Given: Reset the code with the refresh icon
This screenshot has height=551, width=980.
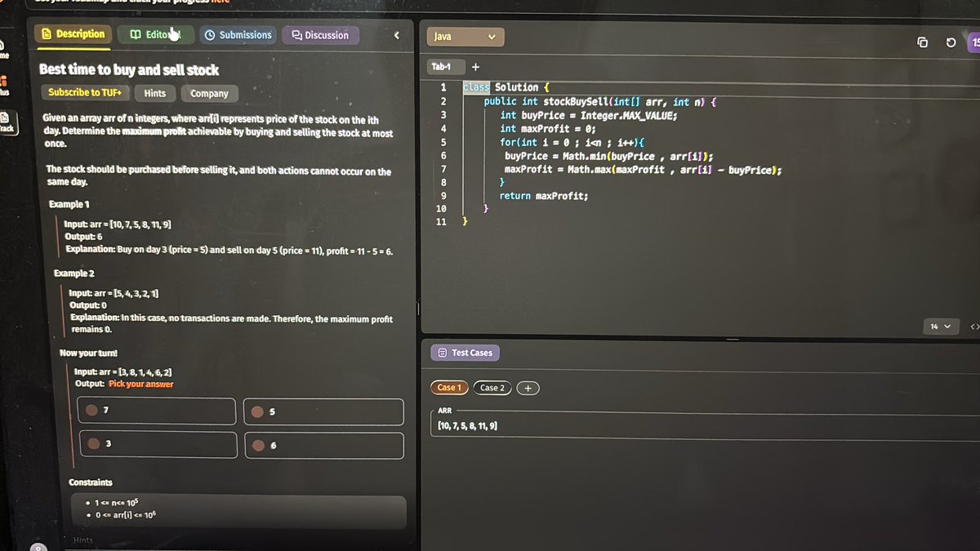Looking at the screenshot, I should (x=951, y=42).
